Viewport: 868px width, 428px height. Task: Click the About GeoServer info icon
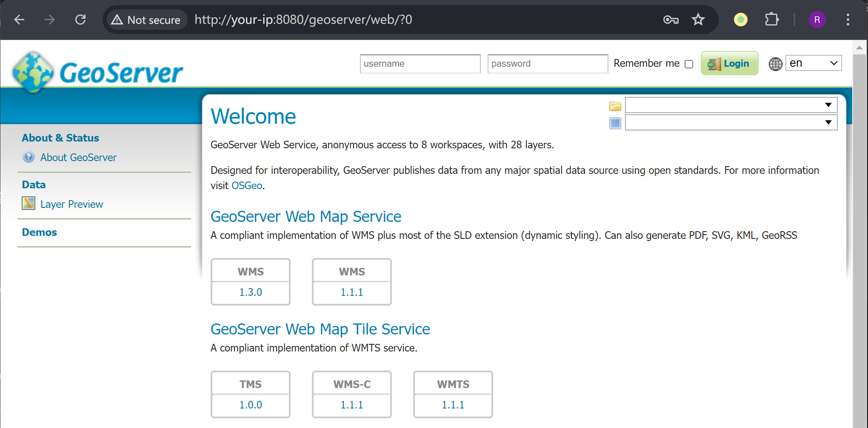point(29,157)
